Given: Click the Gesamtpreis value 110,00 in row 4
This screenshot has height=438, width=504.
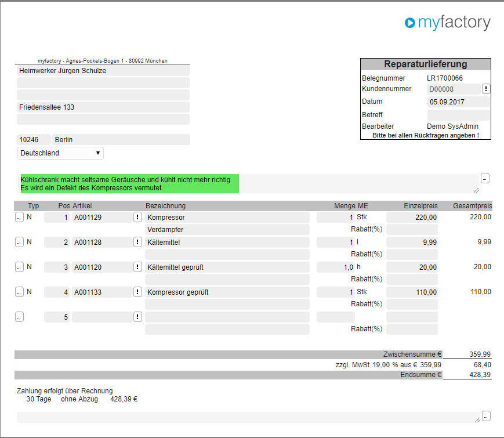Looking at the screenshot, I should pyautogui.click(x=481, y=292).
